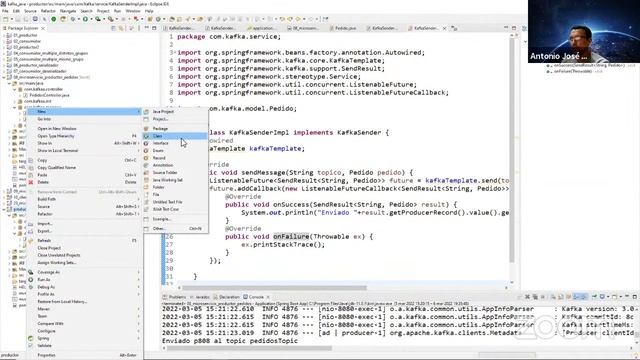Choose Source Folder in the New submenu
The height and width of the screenshot is (360, 640).
coord(176,173)
